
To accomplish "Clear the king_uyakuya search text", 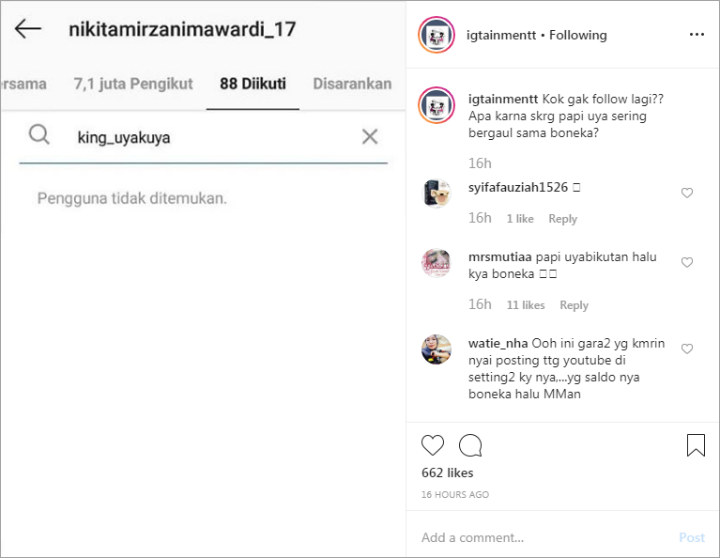I will [x=370, y=136].
